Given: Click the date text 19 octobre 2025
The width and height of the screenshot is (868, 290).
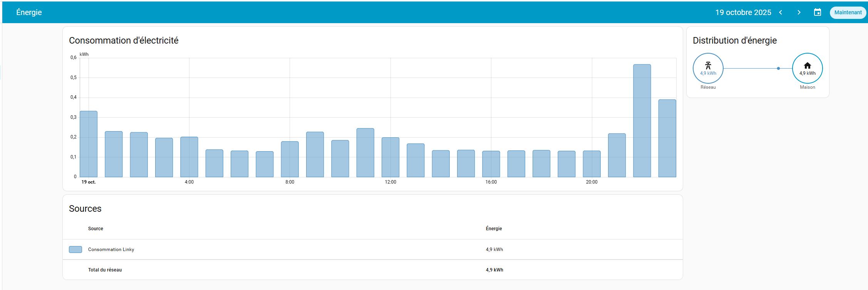Looking at the screenshot, I should point(743,12).
